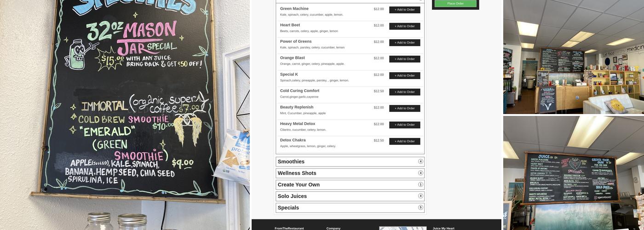Screen dimensions: 644x230
Task: Expand the Wellness Shots section
Action: pos(350,173)
